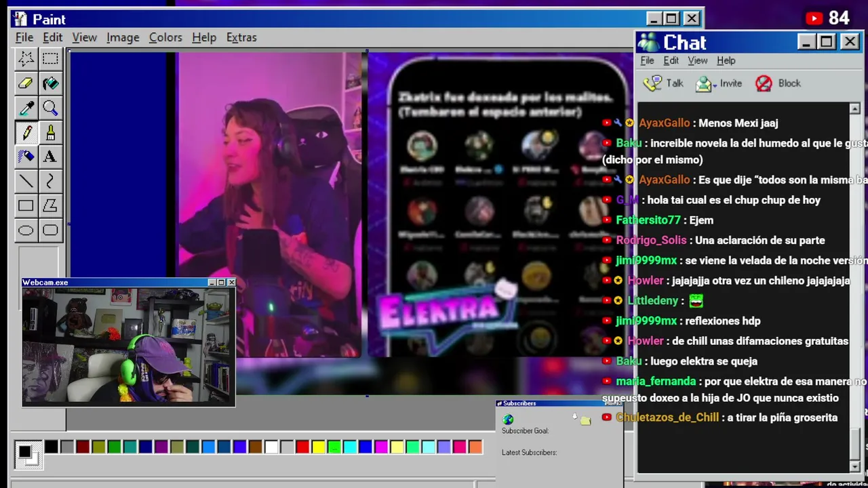Select the rectangular Select tool in Paint
The width and height of the screenshot is (868, 488).
pos(50,59)
